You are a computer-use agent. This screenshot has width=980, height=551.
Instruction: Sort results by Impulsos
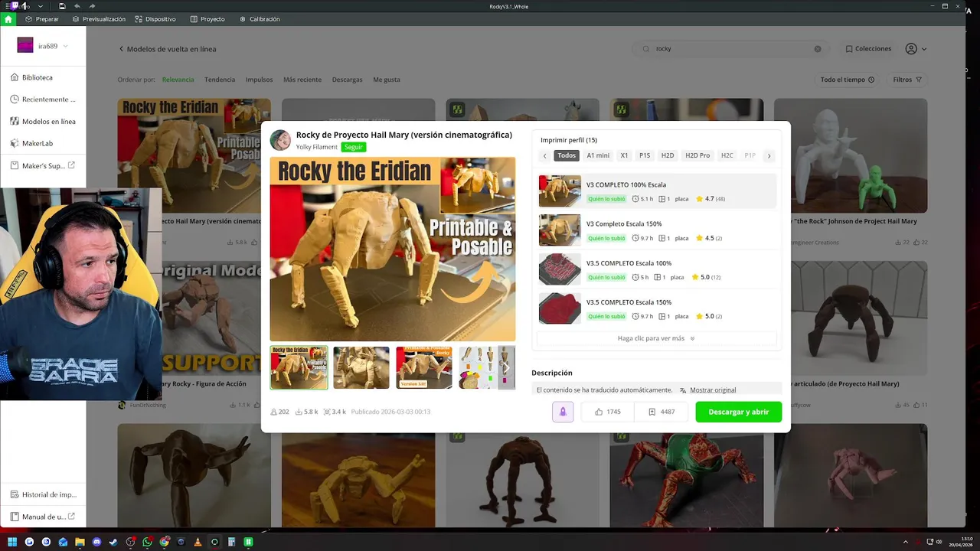[259, 80]
